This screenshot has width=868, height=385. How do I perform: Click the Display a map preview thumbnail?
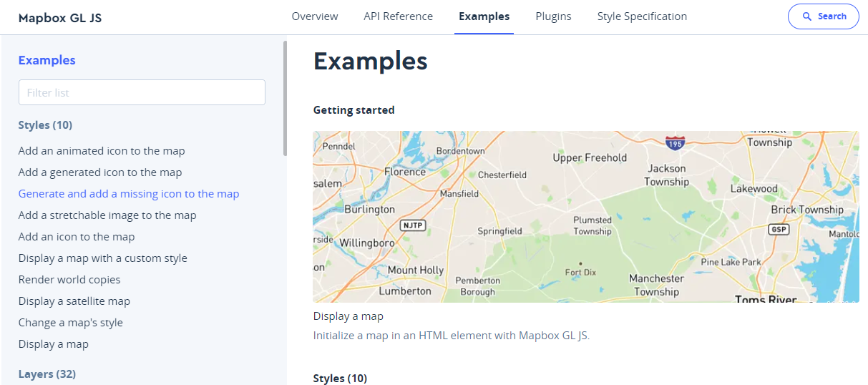[x=586, y=217]
